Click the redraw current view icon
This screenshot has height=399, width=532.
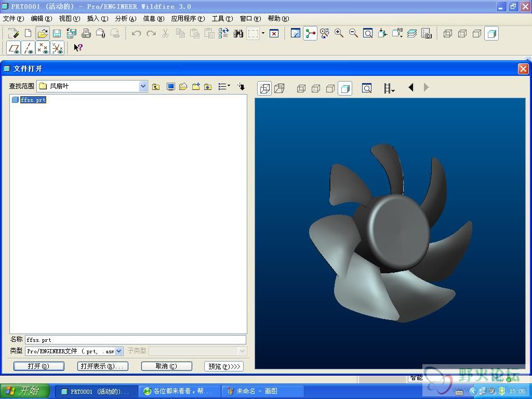coord(296,33)
